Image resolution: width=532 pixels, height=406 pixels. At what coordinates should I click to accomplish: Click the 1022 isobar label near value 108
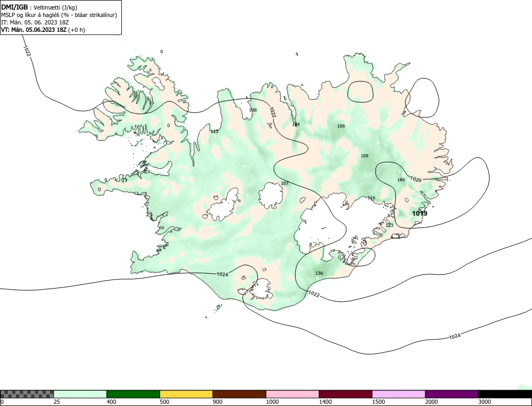[272, 112]
